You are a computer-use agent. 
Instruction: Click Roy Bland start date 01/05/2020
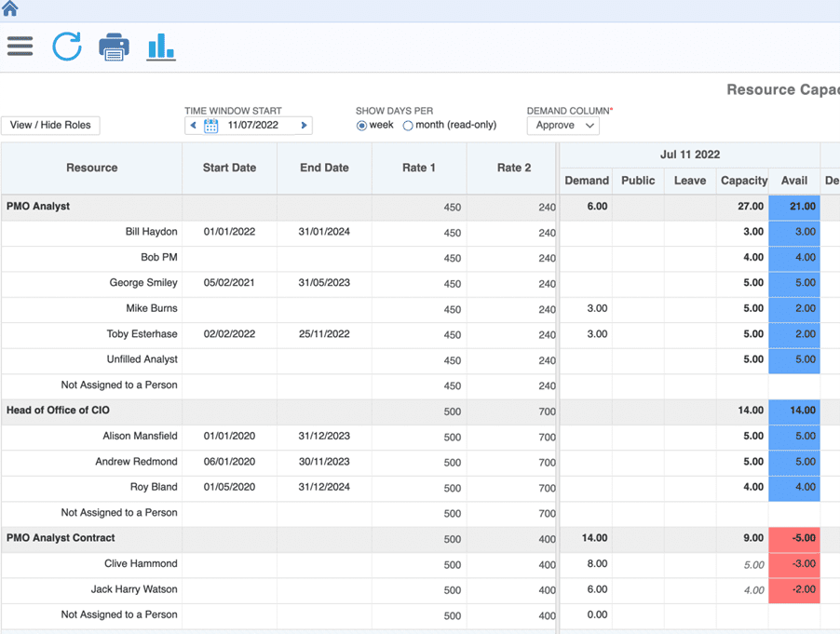[229, 487]
